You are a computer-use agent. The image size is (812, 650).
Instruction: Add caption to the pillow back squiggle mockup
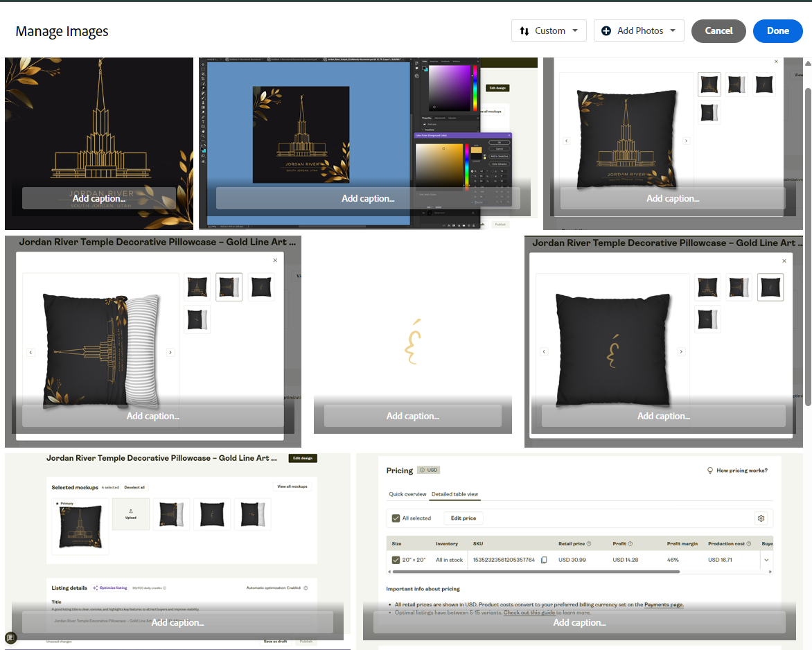pos(663,416)
